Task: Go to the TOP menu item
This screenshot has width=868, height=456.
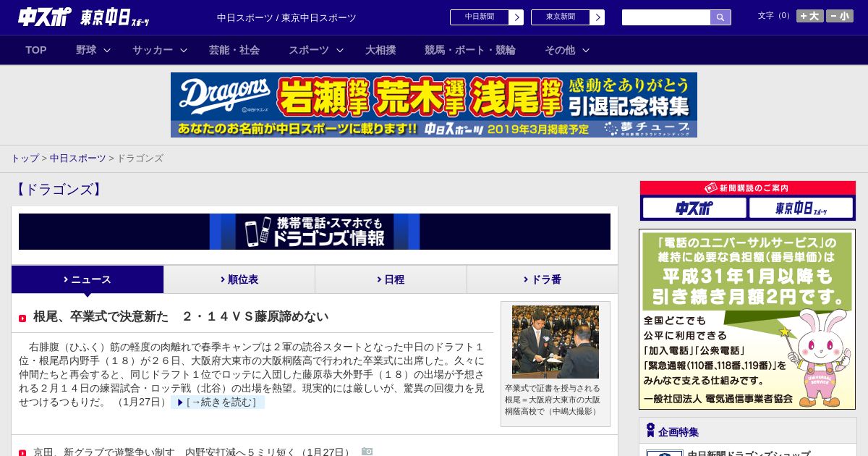Action: (36, 50)
